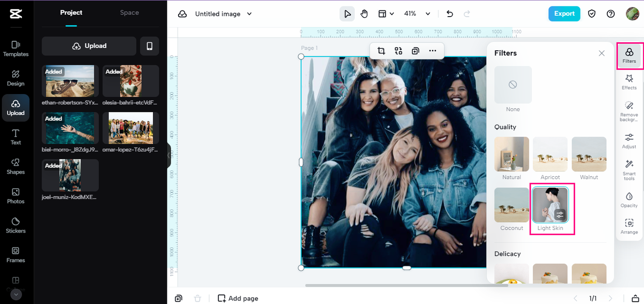Switch to the Space tab
This screenshot has height=304, width=644.
[x=129, y=13]
